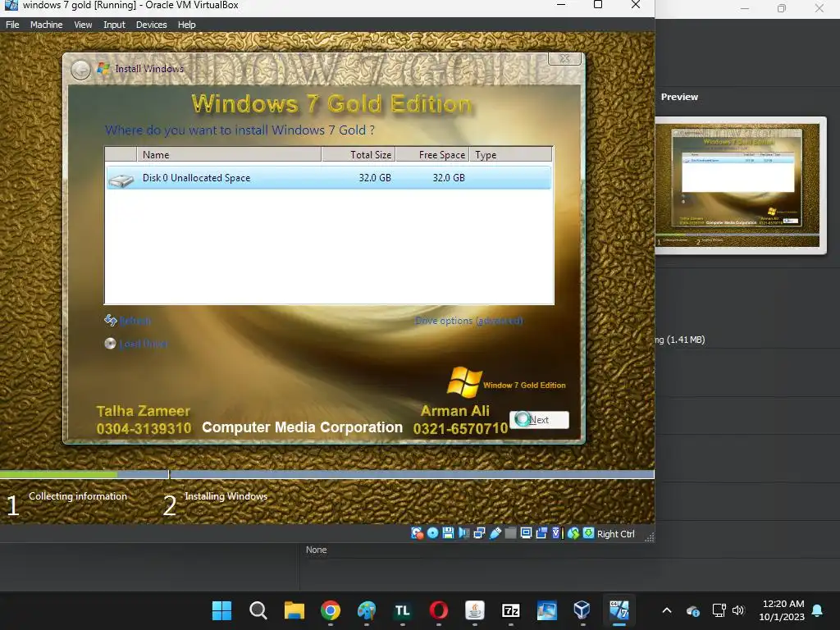Viewport: 840px width, 630px height.
Task: Open the Paint palette app from the taskbar
Action: click(367, 610)
